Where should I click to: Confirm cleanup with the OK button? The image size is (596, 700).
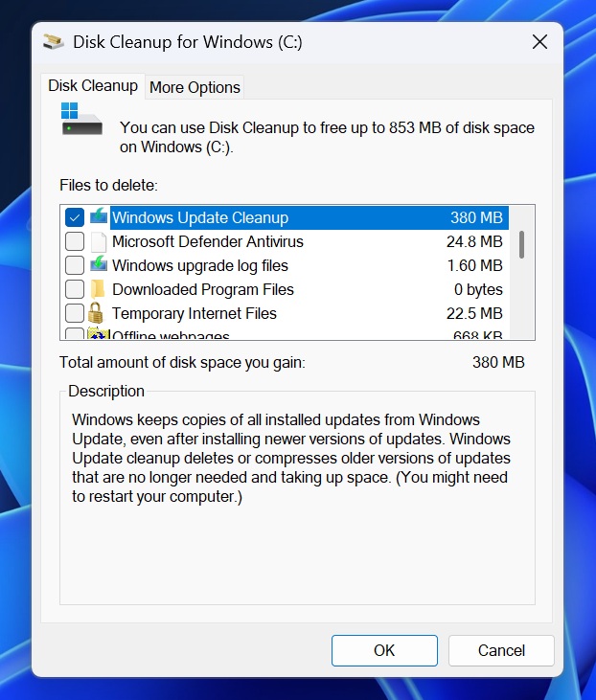(x=384, y=650)
